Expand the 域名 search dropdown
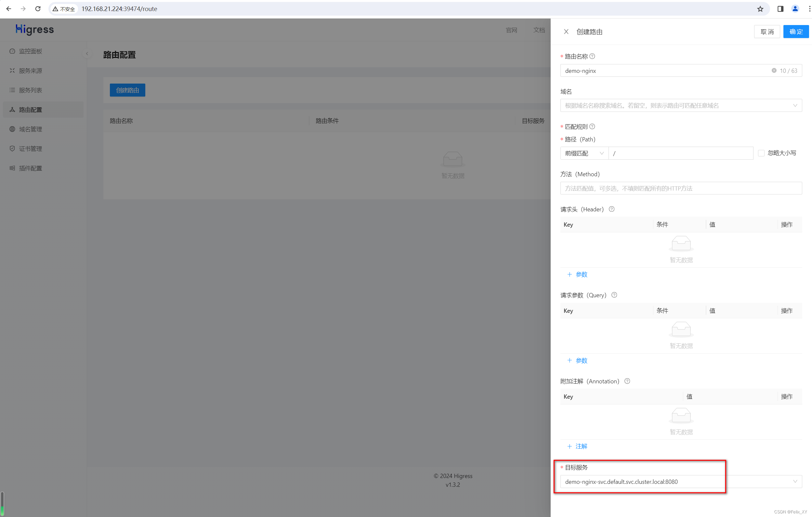 [x=681, y=106]
